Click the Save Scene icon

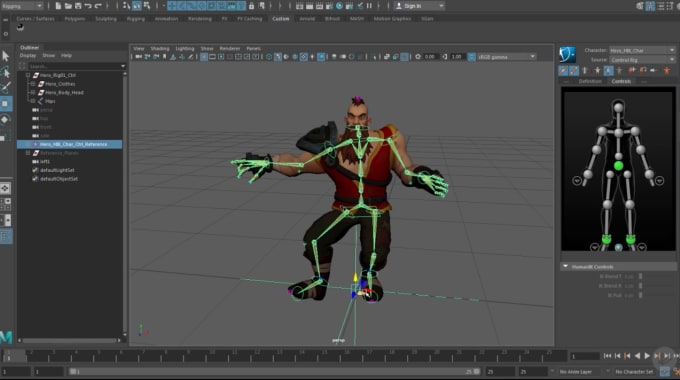pos(78,6)
